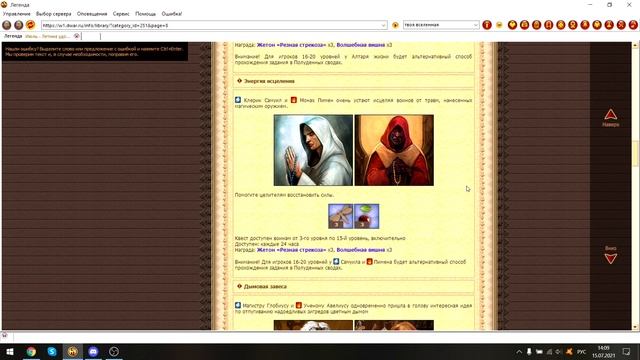Viewport: 640px width, 360px height.
Task: Open the Выбор сервера menu
Action: 53,14
